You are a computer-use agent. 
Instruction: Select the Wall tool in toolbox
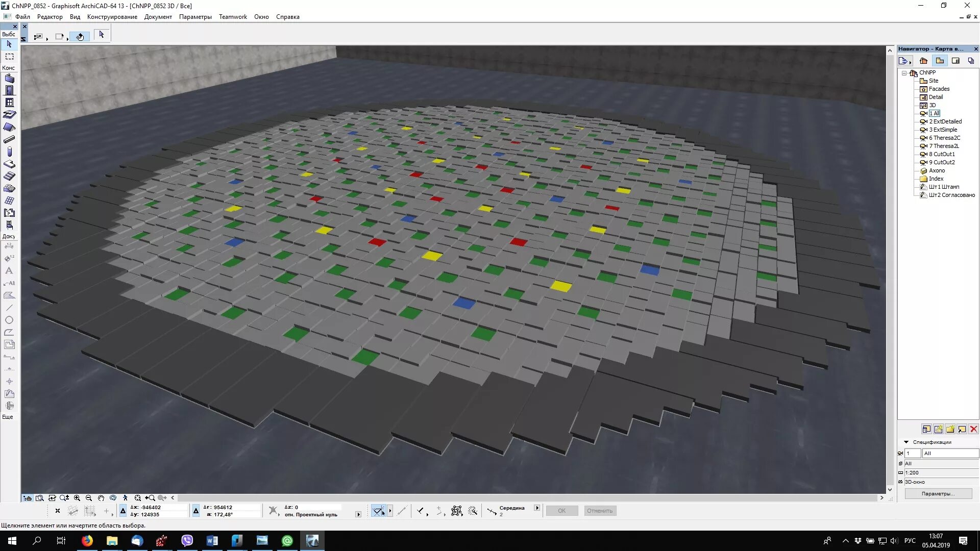pyautogui.click(x=9, y=79)
